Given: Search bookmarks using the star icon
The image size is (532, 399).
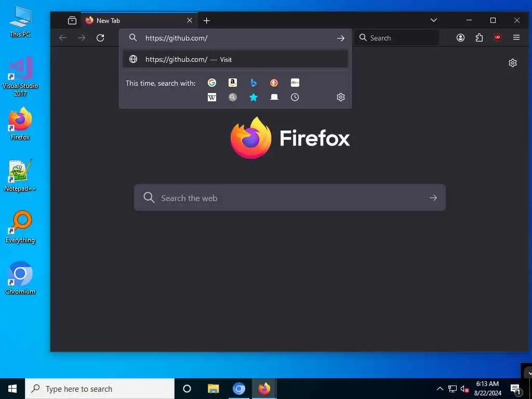Looking at the screenshot, I should (254, 97).
